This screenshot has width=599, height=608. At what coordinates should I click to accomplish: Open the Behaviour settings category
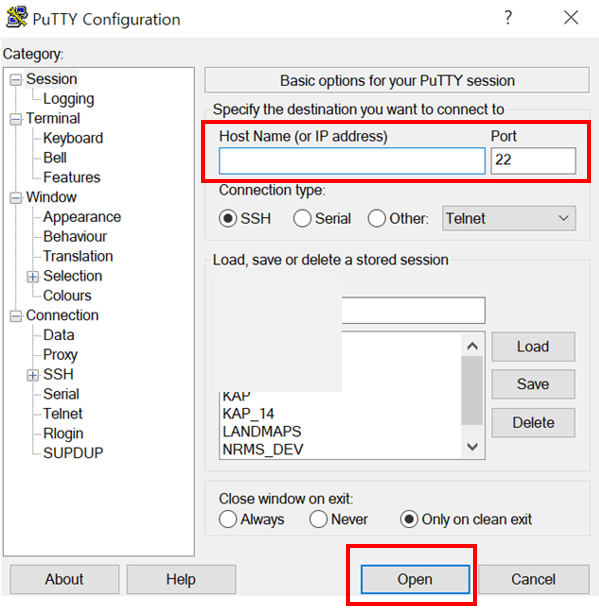pyautogui.click(x=75, y=237)
